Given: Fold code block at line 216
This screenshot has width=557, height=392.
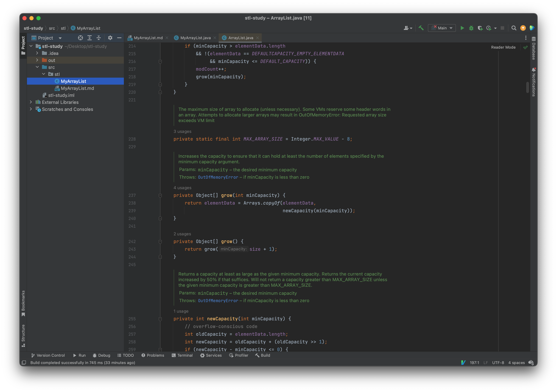Looking at the screenshot, I should (160, 62).
